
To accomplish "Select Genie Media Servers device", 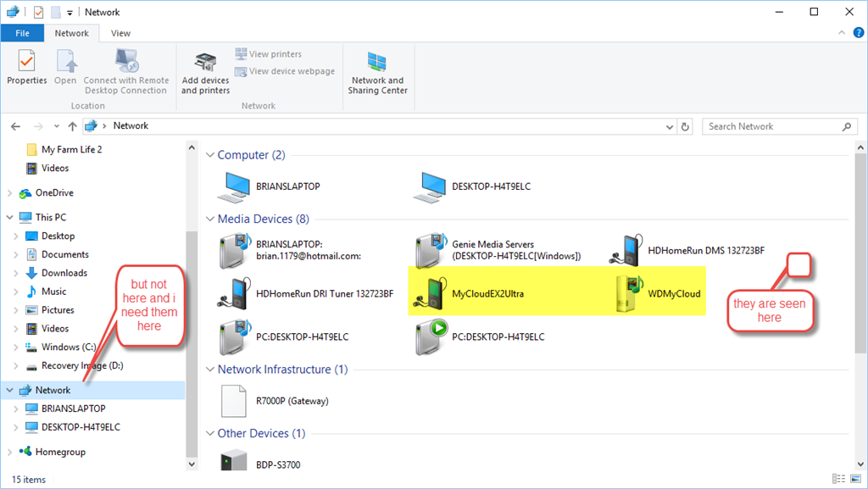I will pyautogui.click(x=498, y=251).
